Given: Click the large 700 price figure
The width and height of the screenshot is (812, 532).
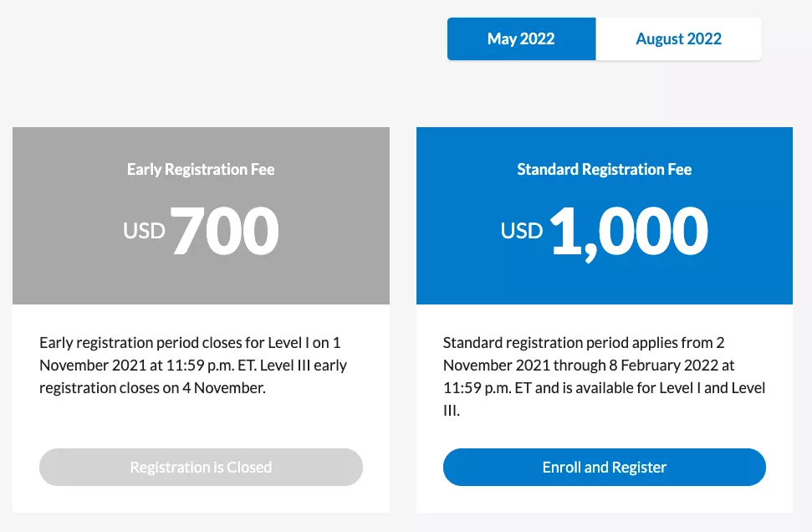Looking at the screenshot, I should tap(225, 231).
